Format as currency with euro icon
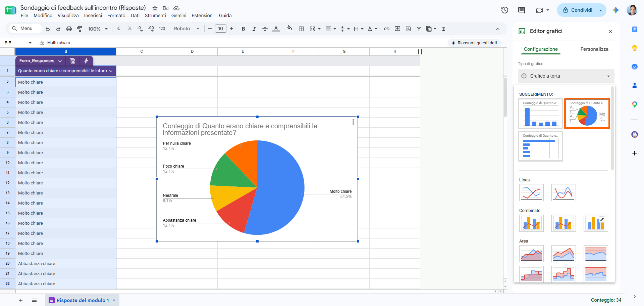644x306 pixels. coord(119,29)
